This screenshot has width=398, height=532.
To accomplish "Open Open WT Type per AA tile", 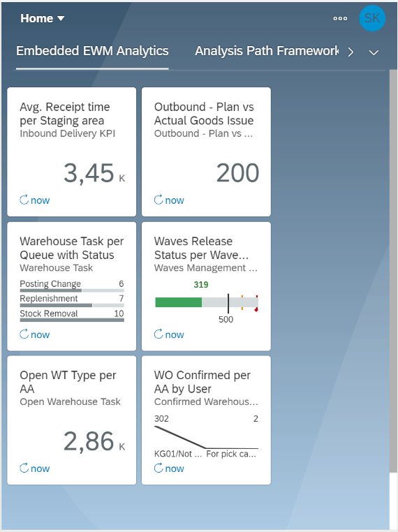I will click(x=72, y=420).
